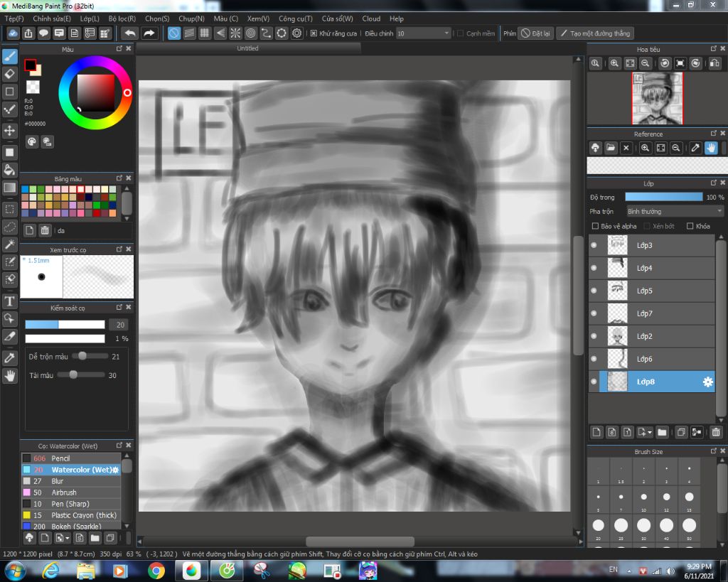Select the rectangular Select tool
Viewport: 728px width, 582px height.
click(10, 210)
